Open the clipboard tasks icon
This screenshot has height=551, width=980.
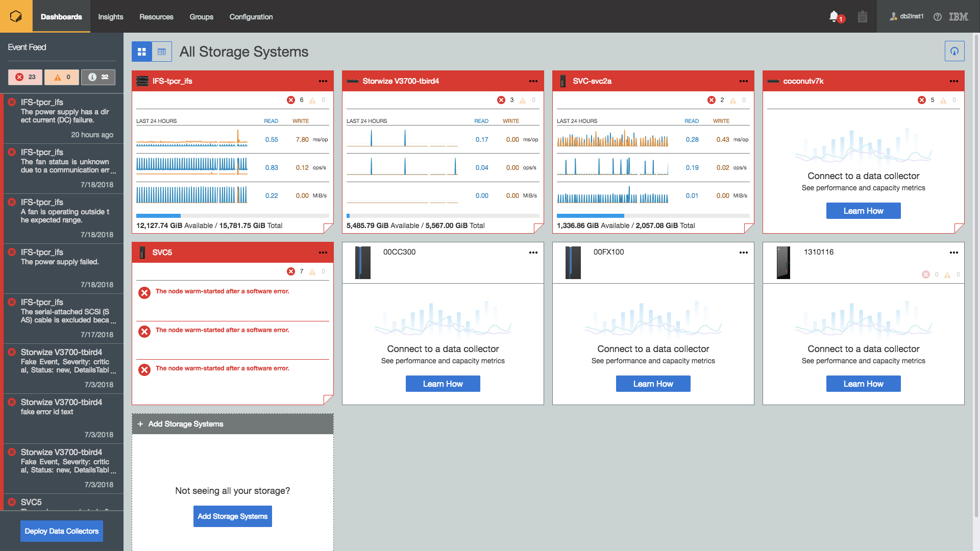(x=863, y=16)
